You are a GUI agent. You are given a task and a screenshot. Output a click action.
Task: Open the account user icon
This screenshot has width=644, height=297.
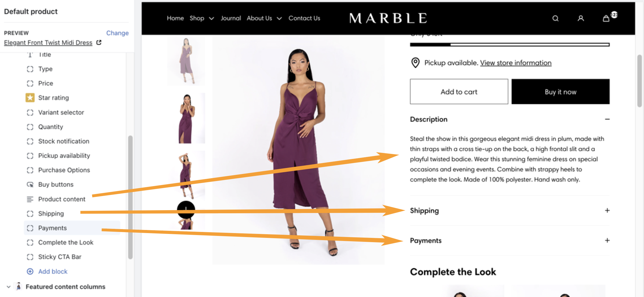click(581, 18)
